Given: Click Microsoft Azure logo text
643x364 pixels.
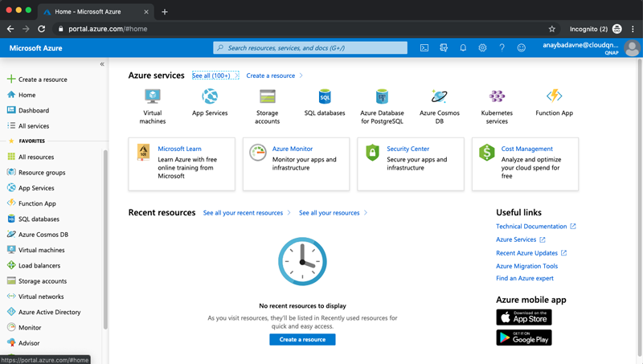Looking at the screenshot, I should 35,48.
